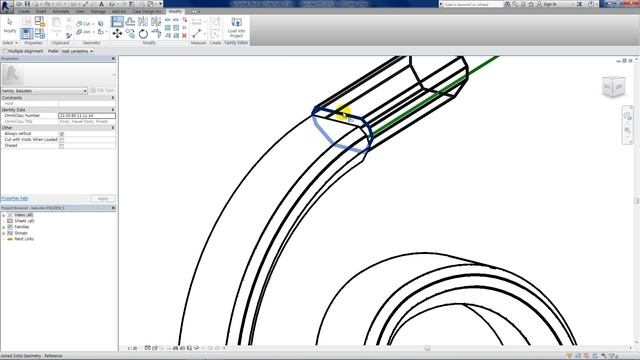This screenshot has height=360, width=640.
Task: Open Prefer Wall centerline dropdown
Action: [77, 51]
